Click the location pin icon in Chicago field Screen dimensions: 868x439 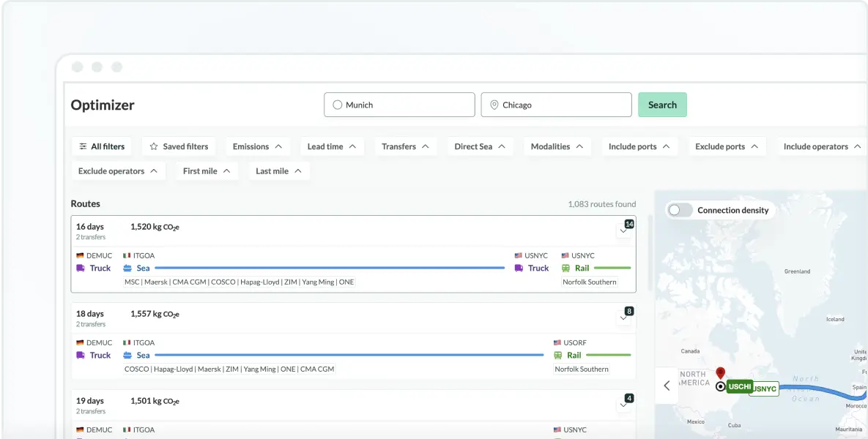click(x=494, y=105)
